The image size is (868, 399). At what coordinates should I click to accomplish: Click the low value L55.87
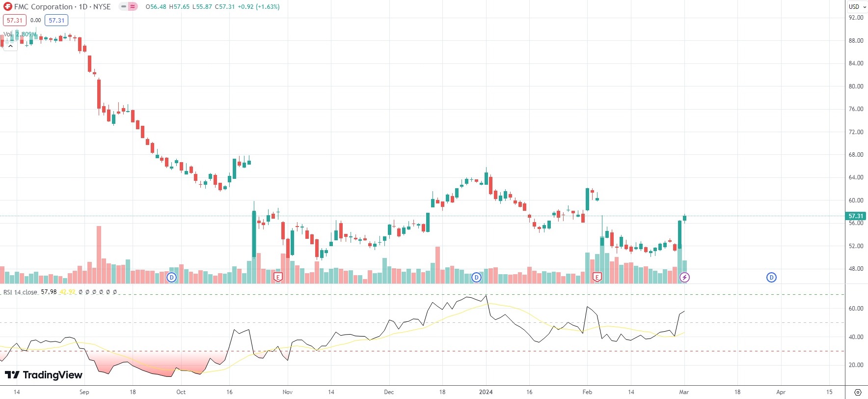pyautogui.click(x=202, y=7)
